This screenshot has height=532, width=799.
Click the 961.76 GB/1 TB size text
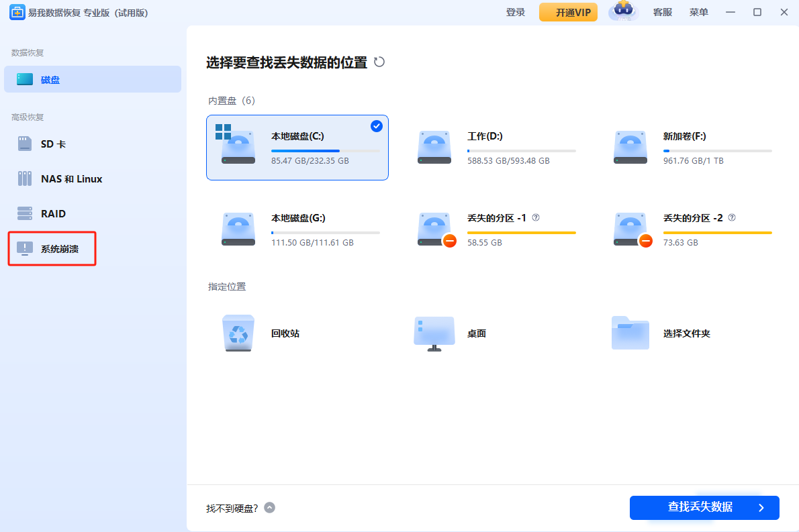pos(693,161)
